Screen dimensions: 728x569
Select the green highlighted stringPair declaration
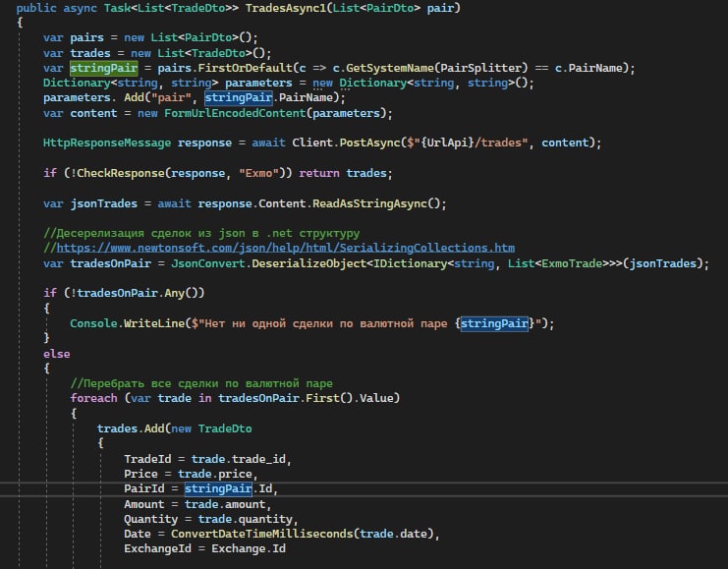pos(103,68)
